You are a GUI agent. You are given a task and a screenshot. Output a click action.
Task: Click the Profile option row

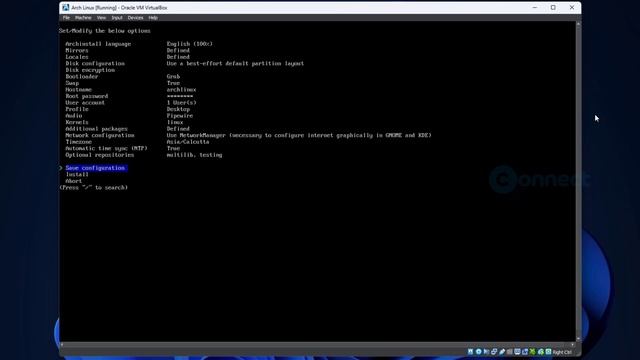127,109
